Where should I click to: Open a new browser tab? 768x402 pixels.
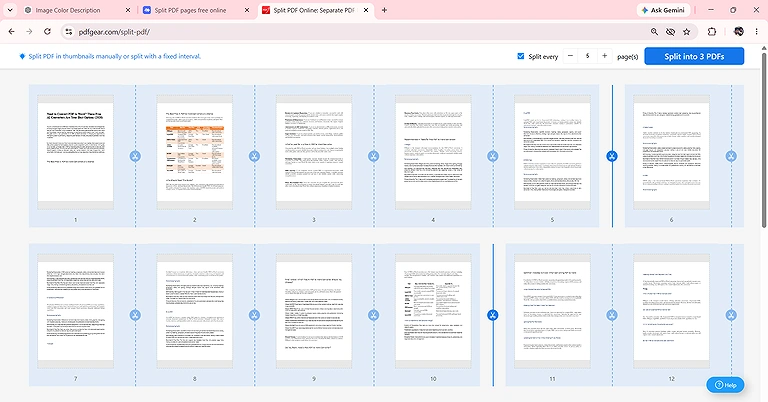[x=384, y=10]
